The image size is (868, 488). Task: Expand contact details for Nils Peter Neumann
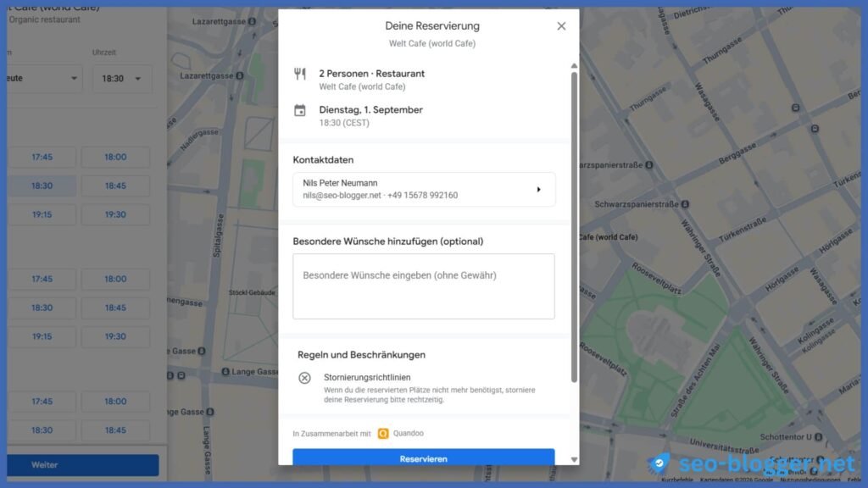(424, 189)
